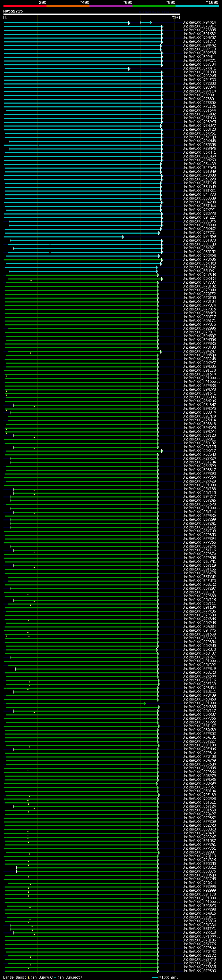Viewport: 222px width, 980px height.
Task: Open hit UniRef100_C7S917
Action: [x=199, y=26]
